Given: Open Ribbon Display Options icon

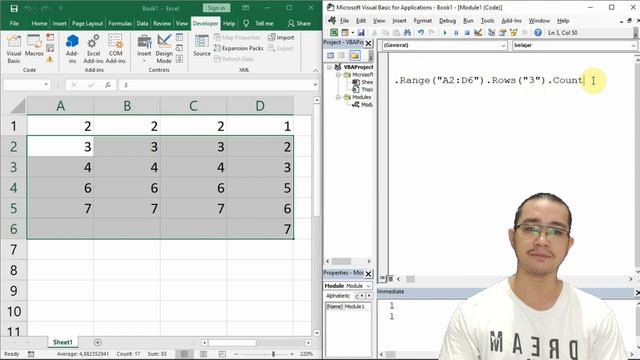Looking at the screenshot, I should click(246, 8).
